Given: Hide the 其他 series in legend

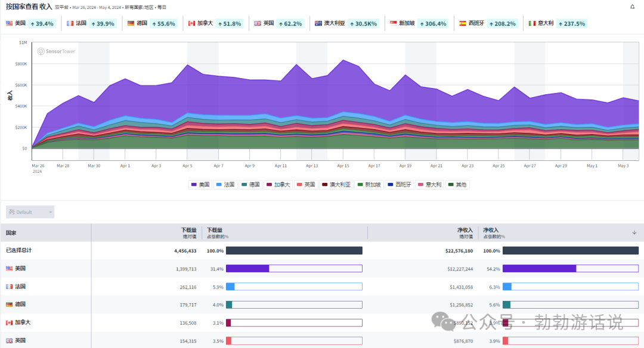Looking at the screenshot, I should click(457, 185).
